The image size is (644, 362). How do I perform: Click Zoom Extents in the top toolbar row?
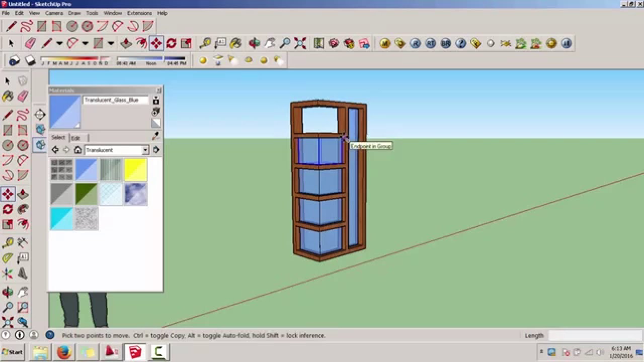coord(300,44)
